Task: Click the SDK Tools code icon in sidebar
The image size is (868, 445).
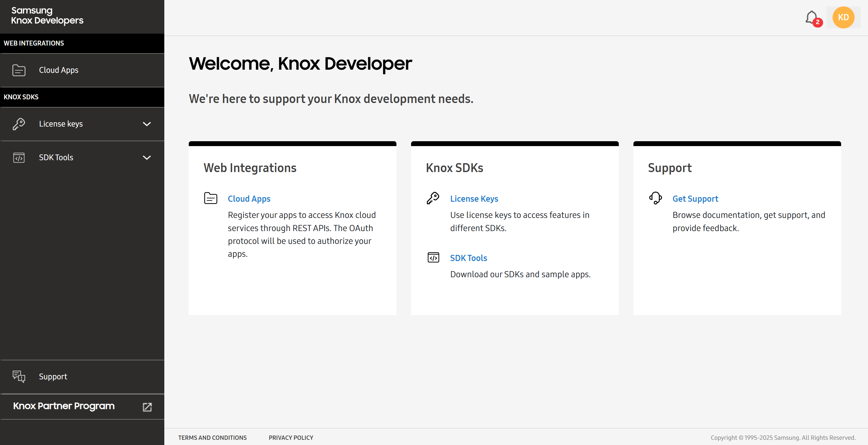Action: pos(19,157)
